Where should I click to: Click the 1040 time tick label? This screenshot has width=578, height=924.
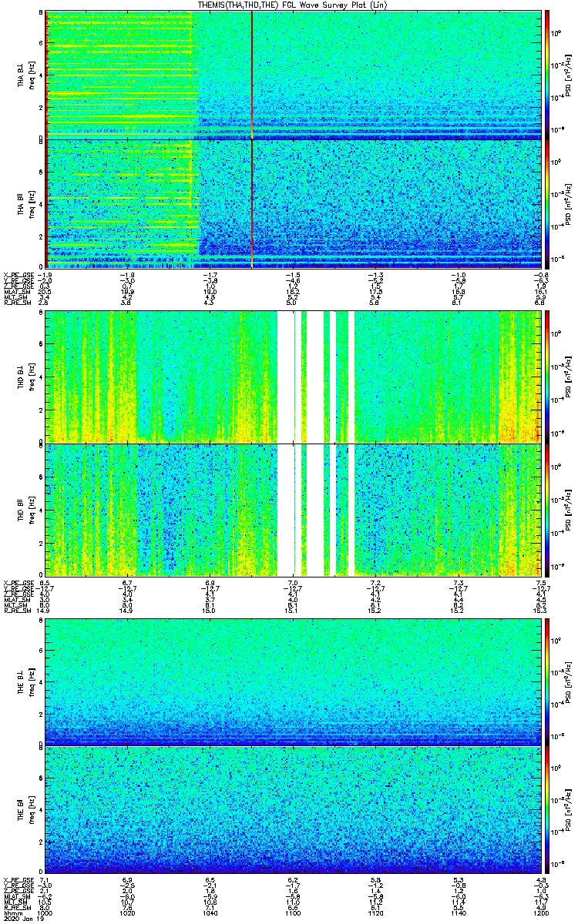pos(210,912)
